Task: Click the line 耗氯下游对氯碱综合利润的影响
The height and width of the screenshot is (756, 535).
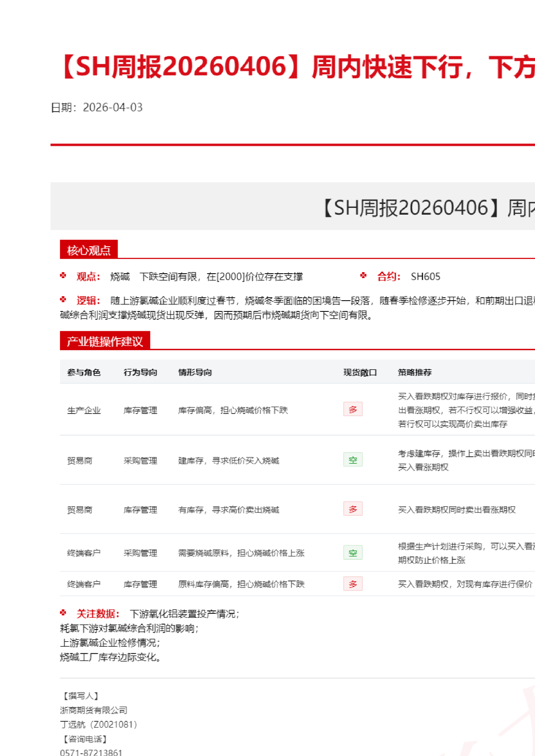Action: click(129, 629)
